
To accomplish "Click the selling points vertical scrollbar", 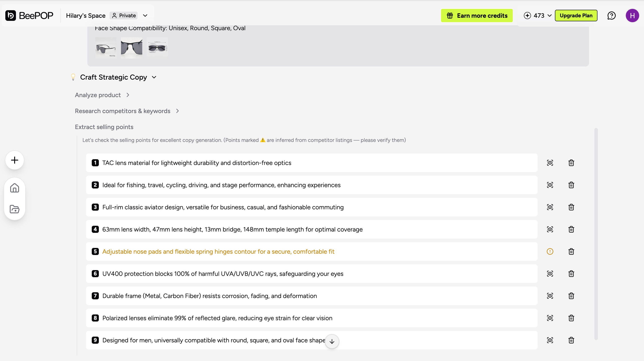I will pyautogui.click(x=596, y=234).
